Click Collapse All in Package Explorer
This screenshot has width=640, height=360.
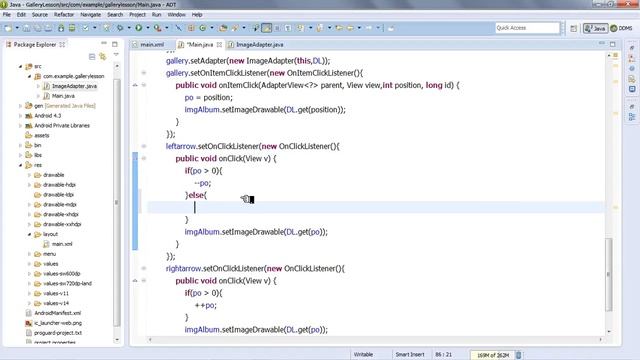[x=92, y=57]
